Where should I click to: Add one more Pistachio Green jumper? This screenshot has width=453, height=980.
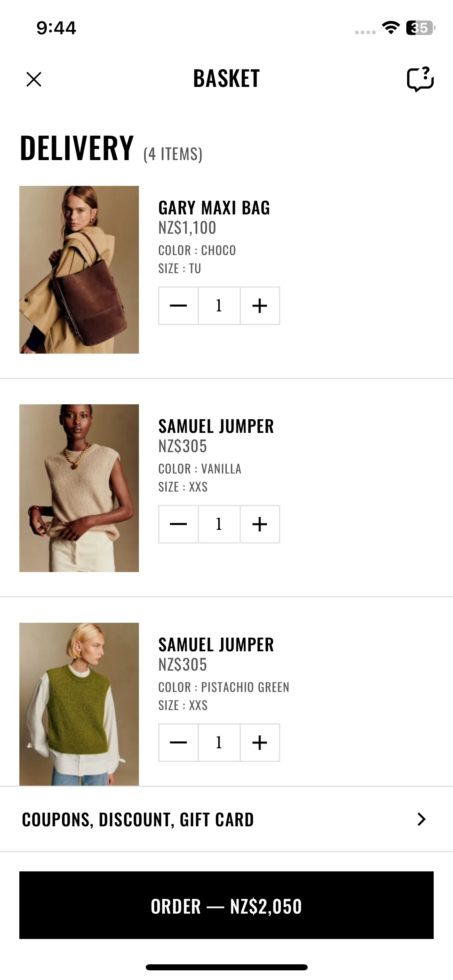point(260,743)
